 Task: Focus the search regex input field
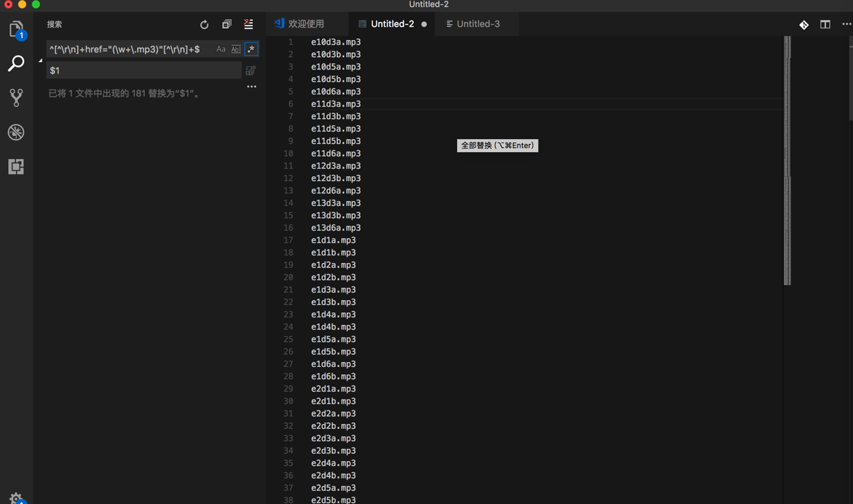click(x=131, y=50)
